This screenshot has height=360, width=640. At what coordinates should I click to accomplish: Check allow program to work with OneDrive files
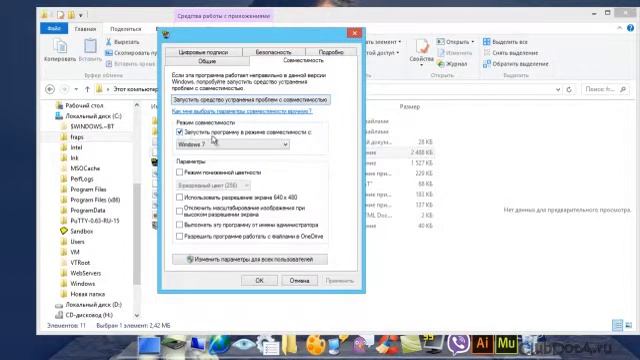point(179,236)
